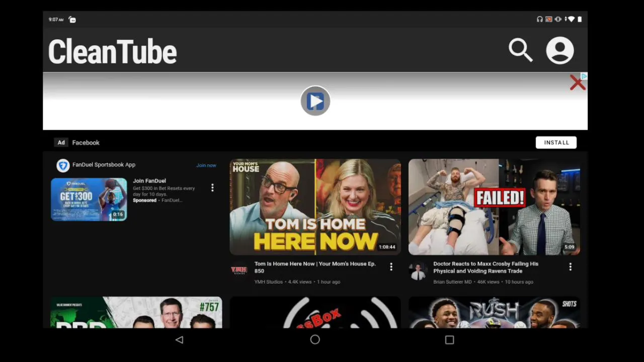Open the FanDuel Sportsbook App logo icon

(x=63, y=165)
